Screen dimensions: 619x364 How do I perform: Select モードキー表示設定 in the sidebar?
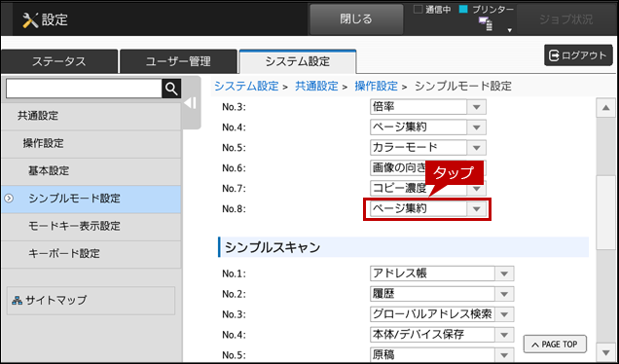(x=91, y=226)
